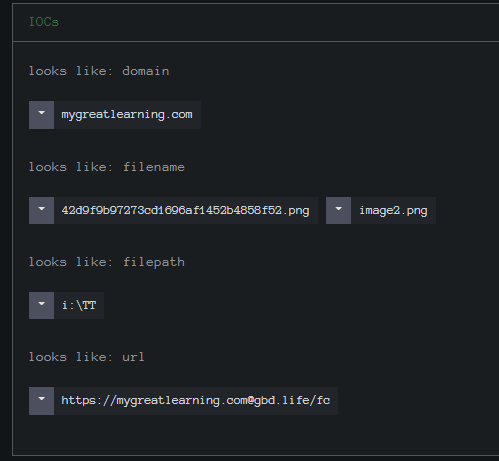This screenshot has width=499, height=461.
Task: Click the "looks like: url" heading
Action: tap(87, 357)
